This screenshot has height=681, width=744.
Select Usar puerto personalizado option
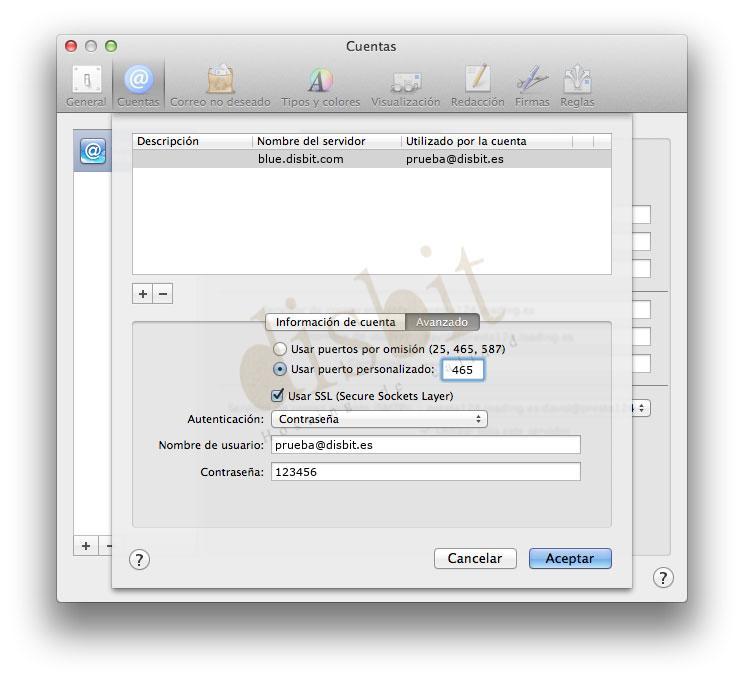[x=280, y=369]
